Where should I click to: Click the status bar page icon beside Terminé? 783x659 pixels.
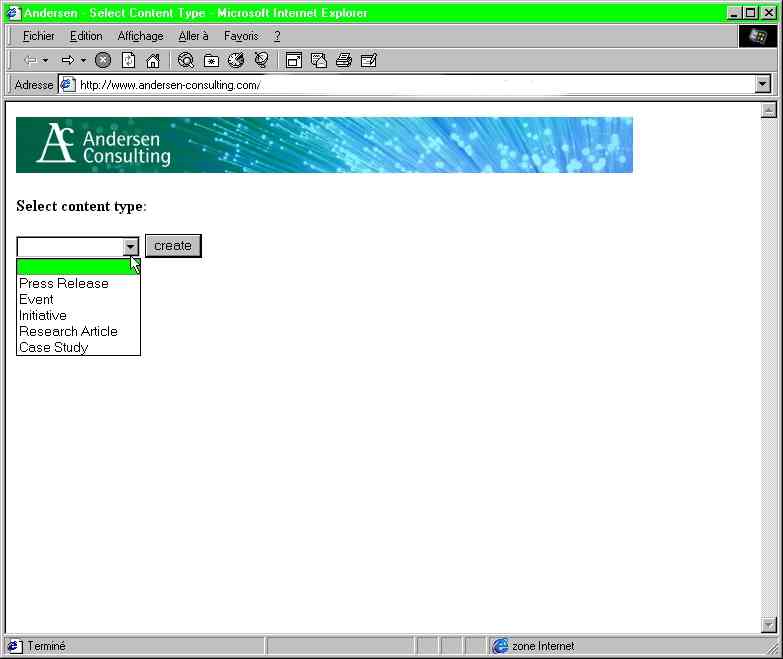pos(15,646)
